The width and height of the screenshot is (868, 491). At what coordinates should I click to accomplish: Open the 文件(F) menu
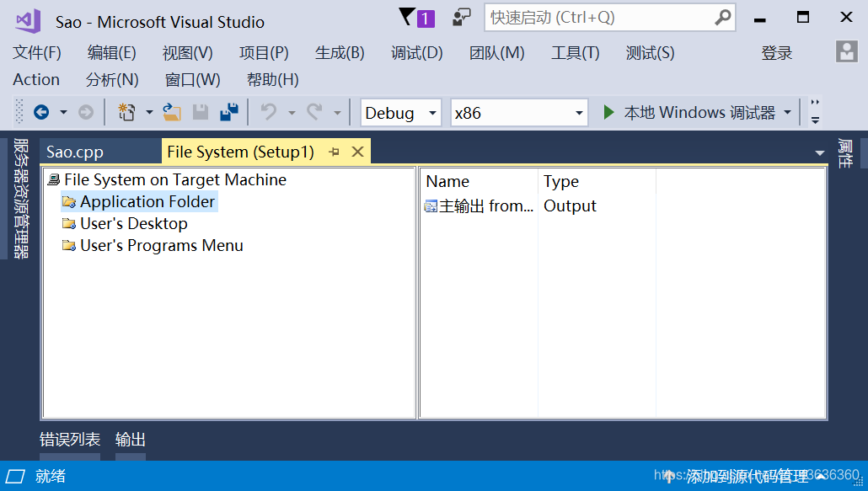[37, 53]
